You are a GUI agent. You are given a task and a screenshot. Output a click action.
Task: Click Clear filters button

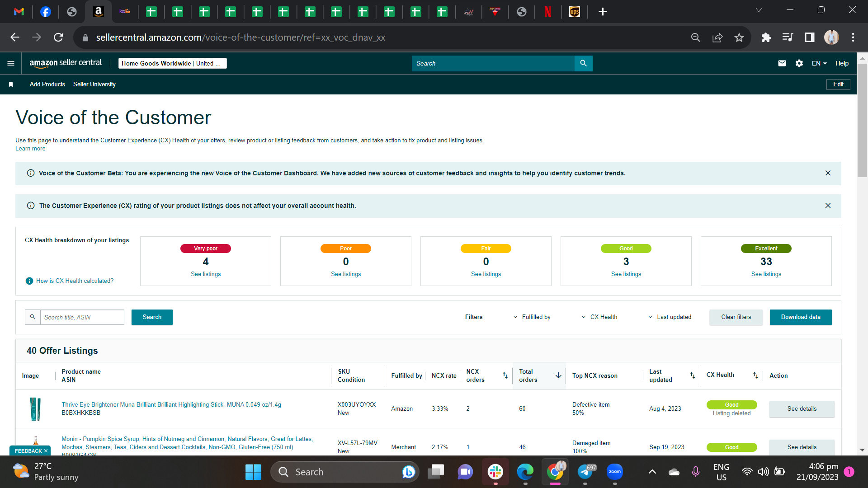(x=736, y=317)
